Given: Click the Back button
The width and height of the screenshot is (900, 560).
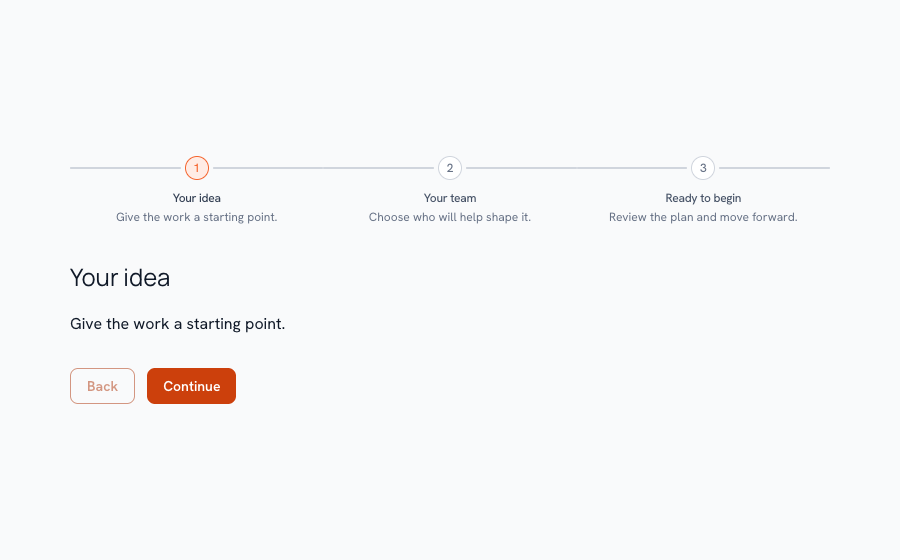Looking at the screenshot, I should pos(102,386).
